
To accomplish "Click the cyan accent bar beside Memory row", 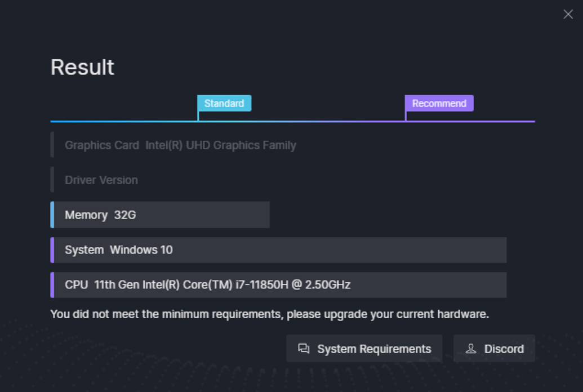I will point(52,215).
